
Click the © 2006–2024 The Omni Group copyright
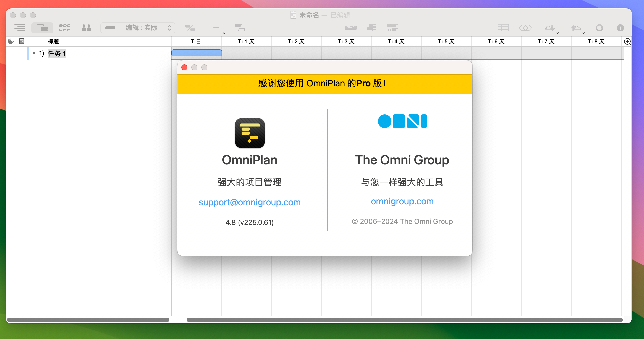coord(402,221)
